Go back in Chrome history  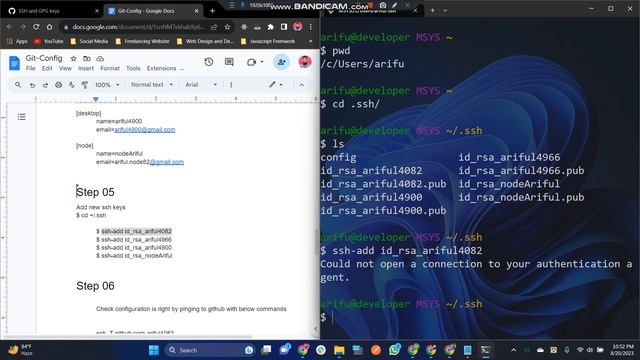pyautogui.click(x=9, y=27)
